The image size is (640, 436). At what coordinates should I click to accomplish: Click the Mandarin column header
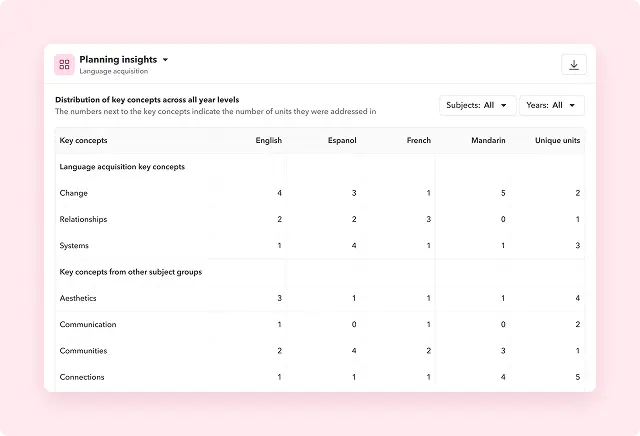point(488,141)
